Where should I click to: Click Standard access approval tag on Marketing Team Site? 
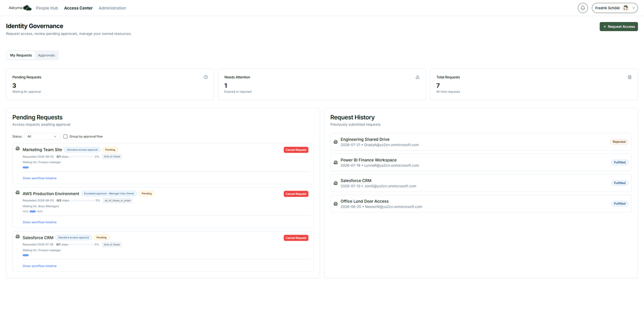(x=82, y=150)
